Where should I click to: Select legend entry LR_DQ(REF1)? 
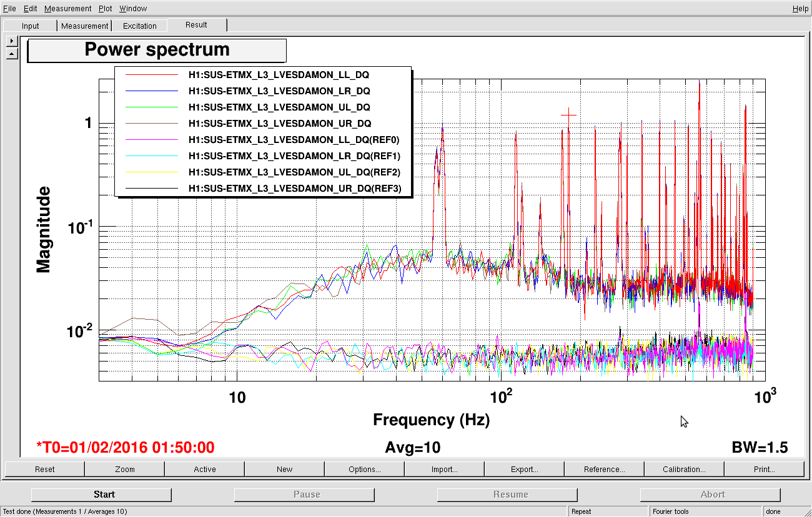coord(294,156)
